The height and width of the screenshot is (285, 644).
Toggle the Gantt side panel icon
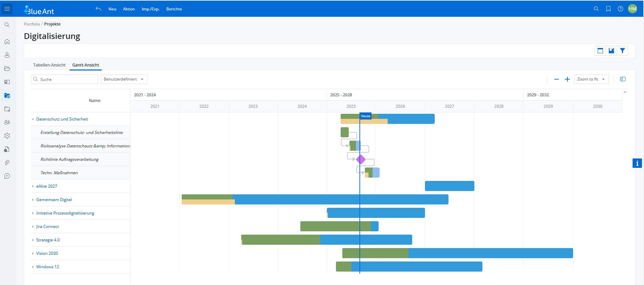pos(623,79)
